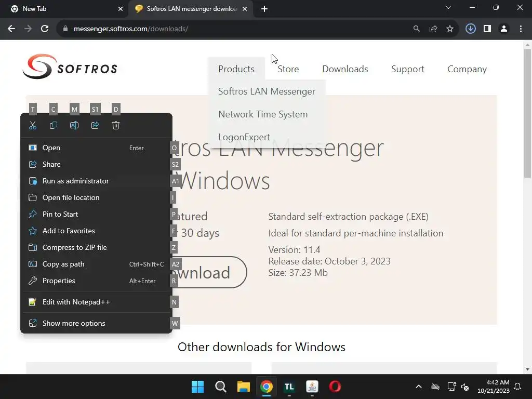Open the Downloads nav link
Image resolution: width=532 pixels, height=399 pixels.
[x=345, y=69]
